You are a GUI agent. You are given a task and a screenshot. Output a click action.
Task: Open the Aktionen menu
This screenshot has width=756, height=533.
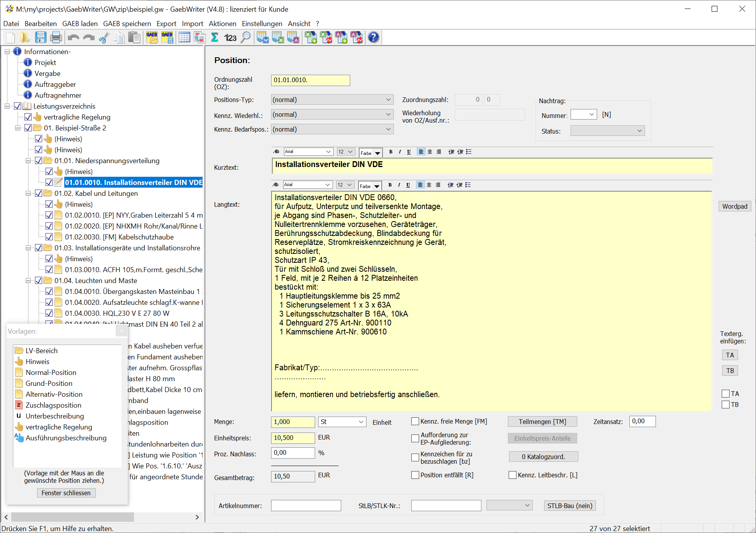[x=222, y=24]
